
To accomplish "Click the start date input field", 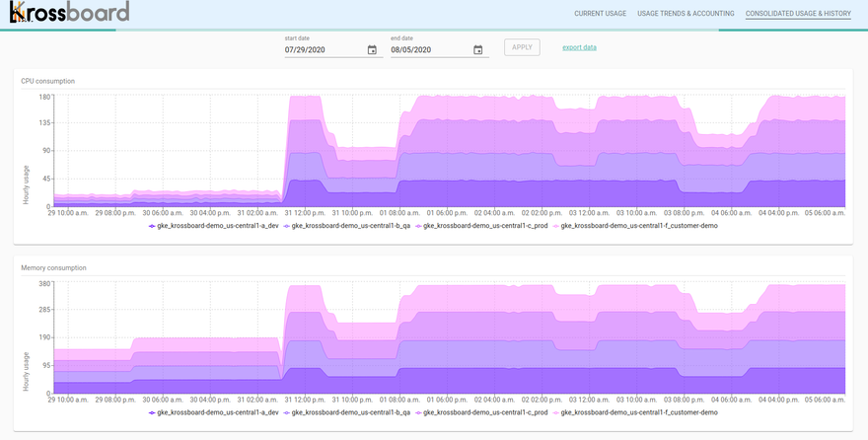I will pyautogui.click(x=323, y=49).
